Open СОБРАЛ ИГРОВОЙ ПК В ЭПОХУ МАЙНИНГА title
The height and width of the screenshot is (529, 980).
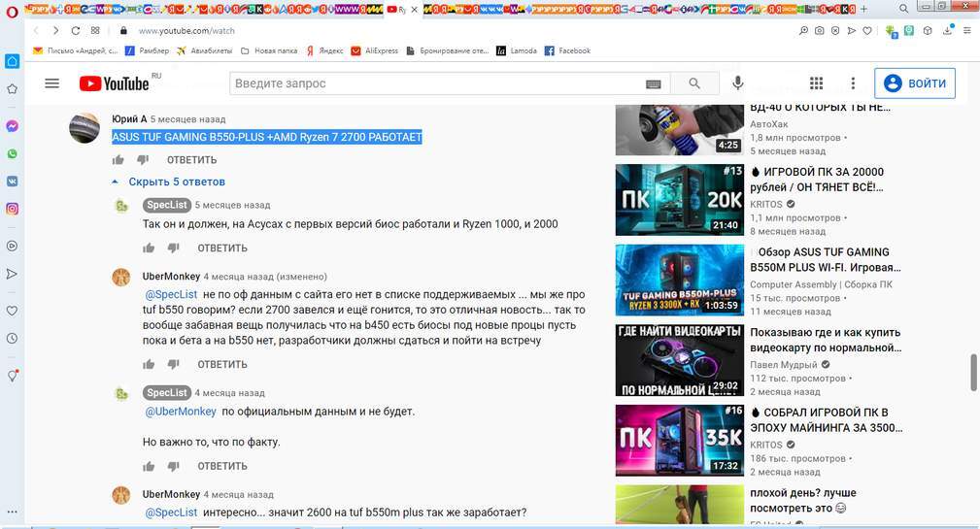pyautogui.click(x=827, y=420)
